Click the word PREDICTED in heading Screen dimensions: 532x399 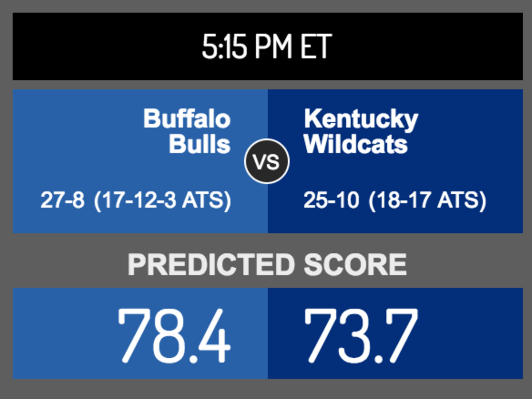[211, 265]
